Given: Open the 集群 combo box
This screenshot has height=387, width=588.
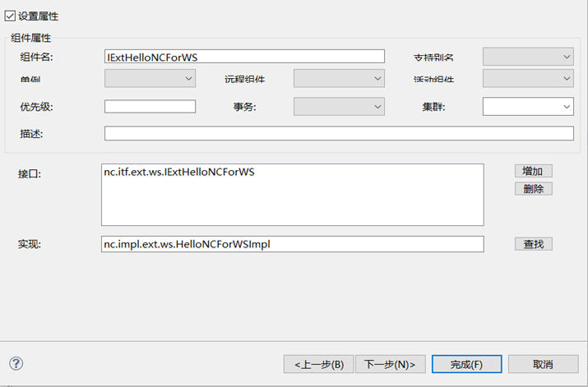Looking at the screenshot, I should (528, 106).
